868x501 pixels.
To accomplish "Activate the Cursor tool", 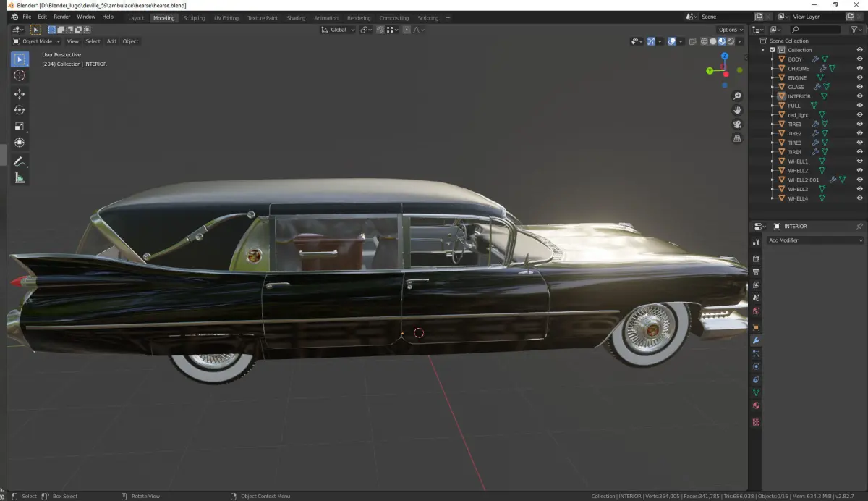I will (20, 75).
